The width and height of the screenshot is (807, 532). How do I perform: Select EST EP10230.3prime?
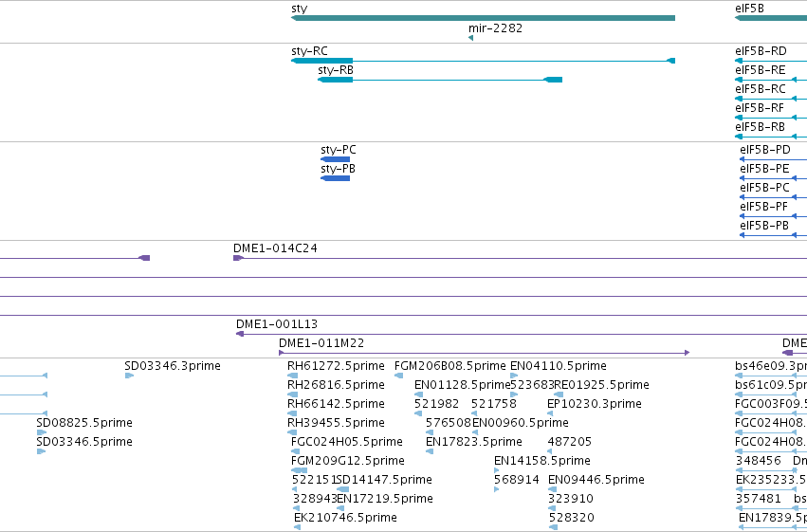tap(595, 404)
